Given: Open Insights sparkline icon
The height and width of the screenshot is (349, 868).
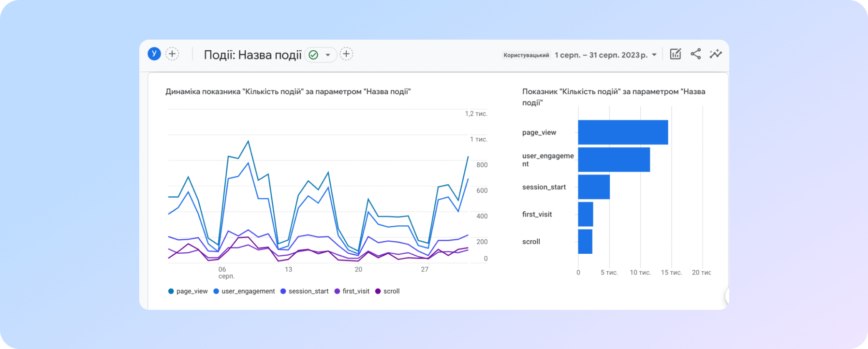Looking at the screenshot, I should [715, 54].
